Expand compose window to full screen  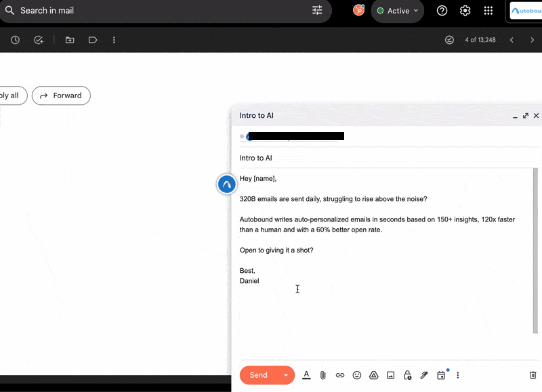pyautogui.click(x=526, y=116)
